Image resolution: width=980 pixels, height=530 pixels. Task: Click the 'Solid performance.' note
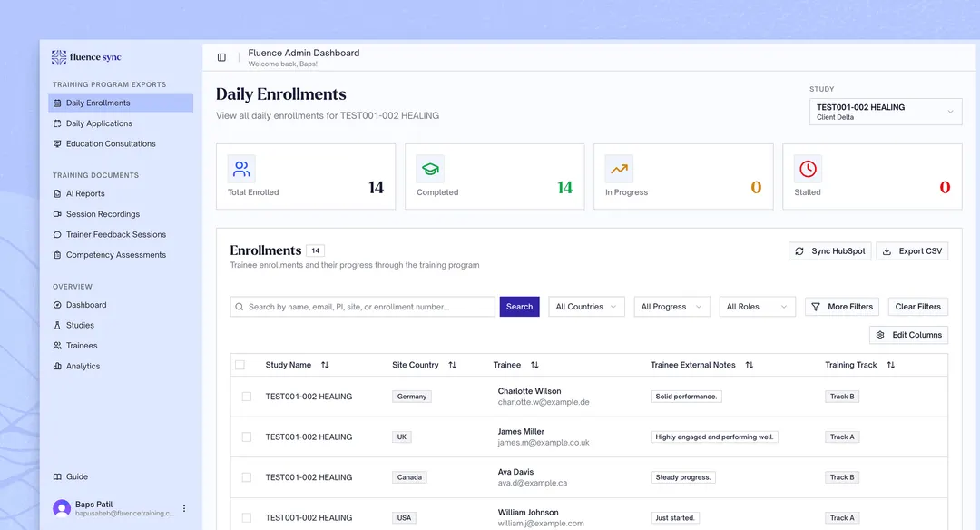point(686,397)
